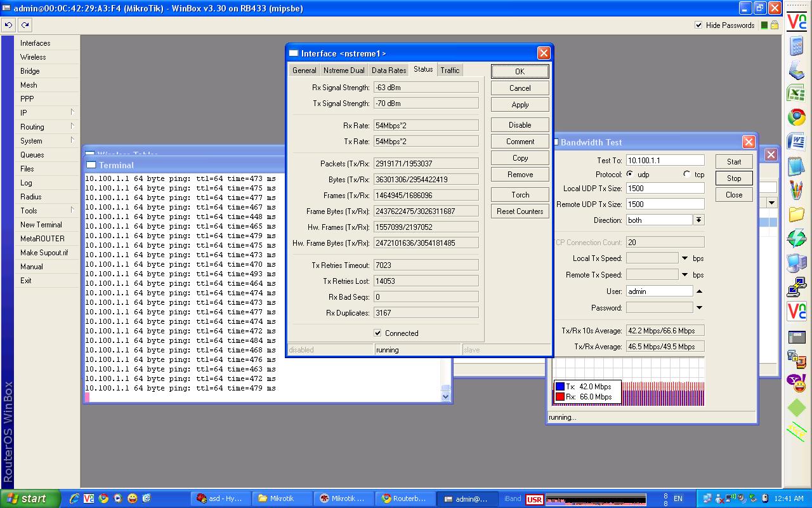Switch to the General tab
Viewport: 812px width, 508px height.
[x=304, y=70]
